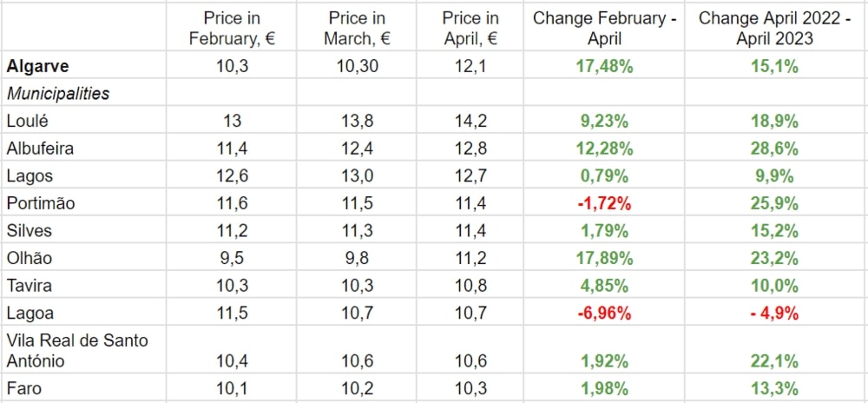Select the Municipalities subheading cell

point(57,94)
